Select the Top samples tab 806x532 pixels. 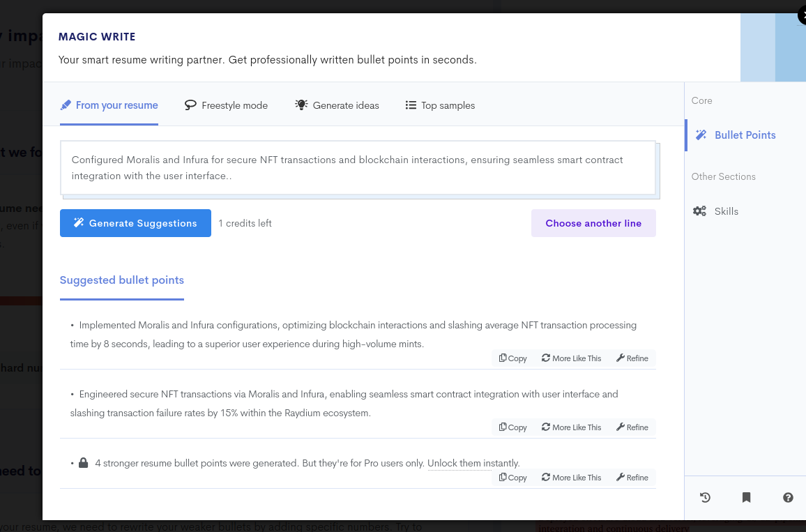[x=440, y=105]
